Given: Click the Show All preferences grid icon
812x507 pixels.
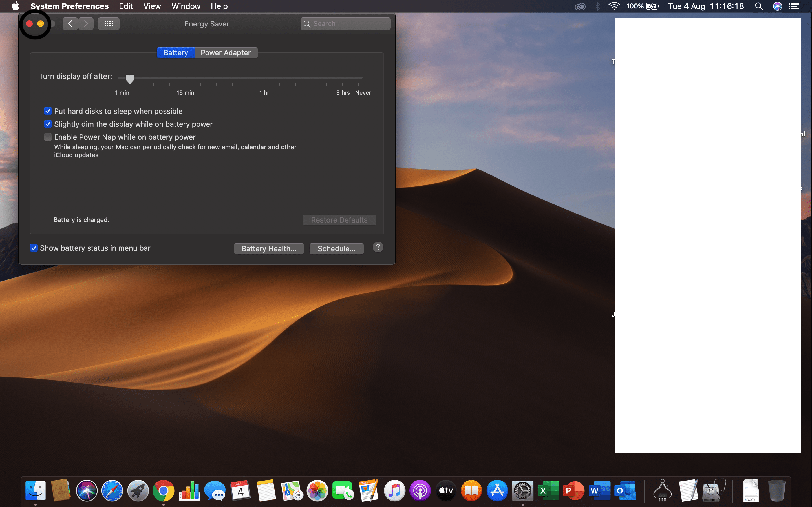Looking at the screenshot, I should point(108,23).
